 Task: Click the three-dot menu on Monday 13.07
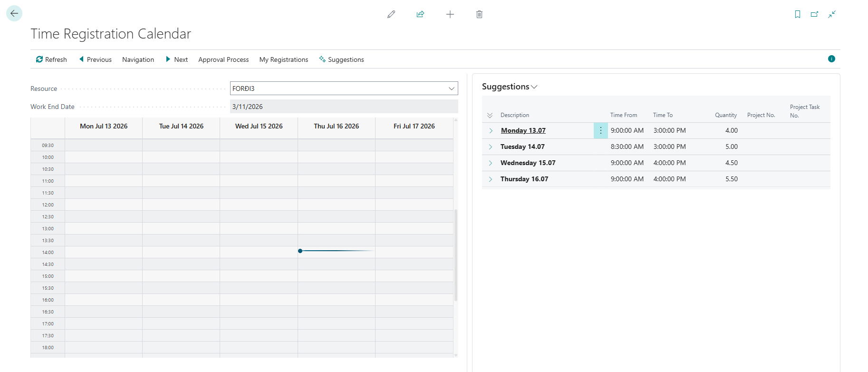tap(601, 130)
